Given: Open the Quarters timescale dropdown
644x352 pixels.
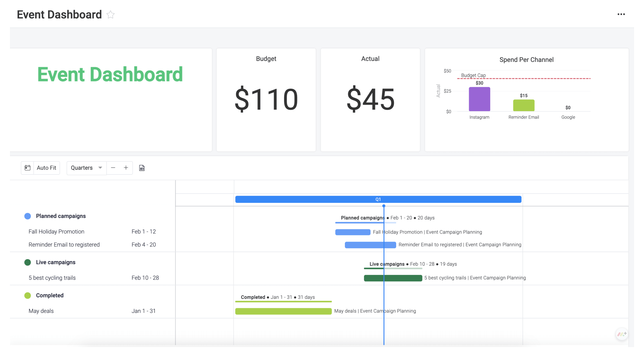Looking at the screenshot, I should click(x=86, y=168).
